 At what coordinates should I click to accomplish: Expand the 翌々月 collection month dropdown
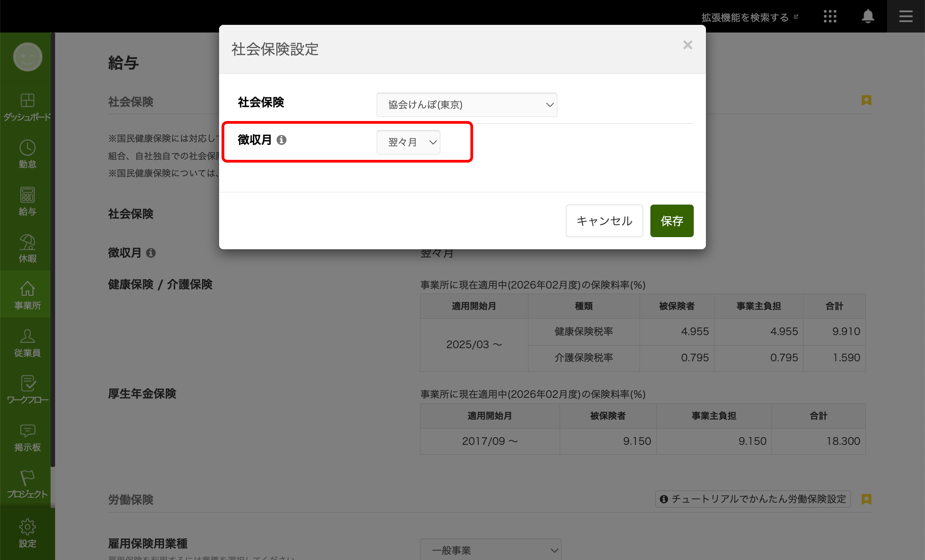408,142
